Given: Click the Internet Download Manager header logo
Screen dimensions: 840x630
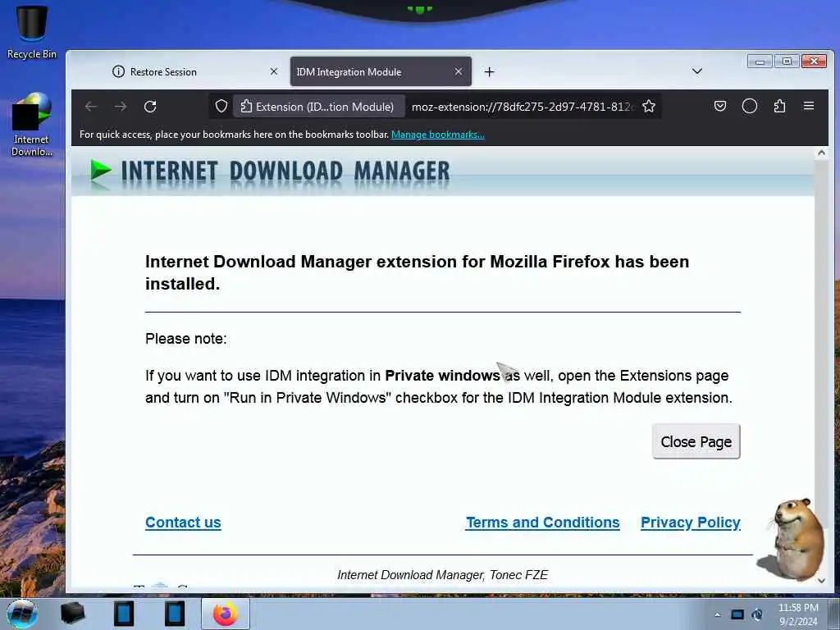Looking at the screenshot, I should click(x=271, y=171).
